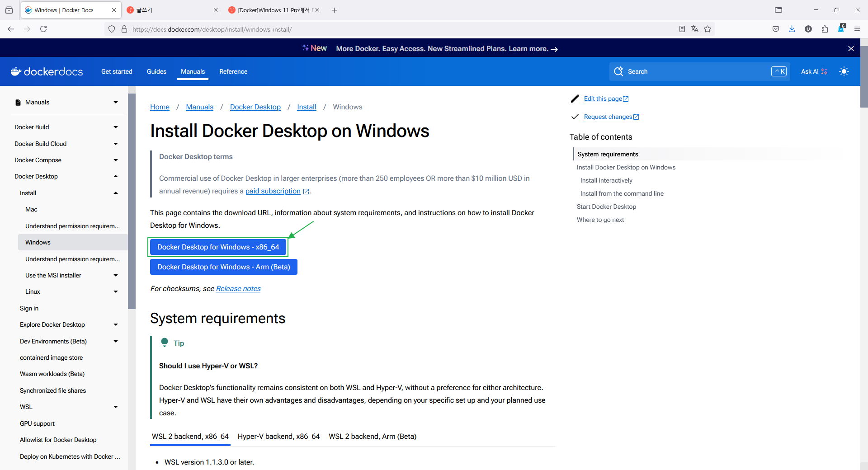Download Docker Desktop for Windows Arm (Beta)
868x470 pixels.
224,267
